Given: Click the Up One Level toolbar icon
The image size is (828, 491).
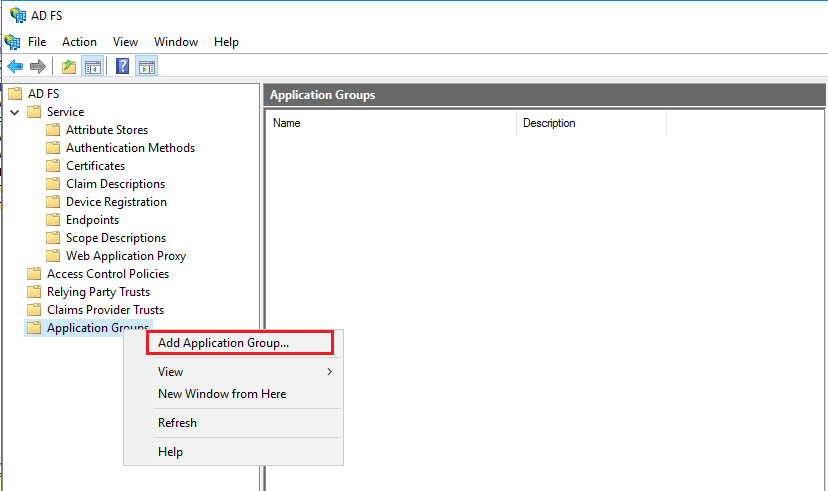Looking at the screenshot, I should (69, 67).
